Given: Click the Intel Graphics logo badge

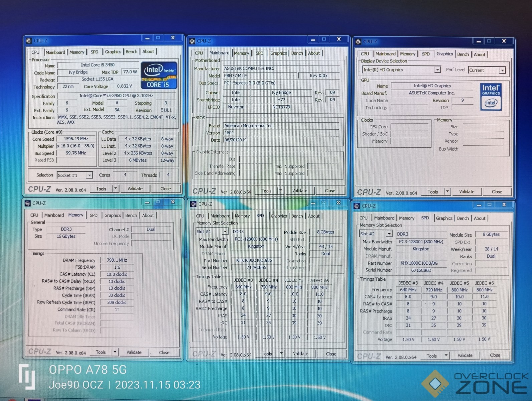Looking at the screenshot, I should 491,97.
